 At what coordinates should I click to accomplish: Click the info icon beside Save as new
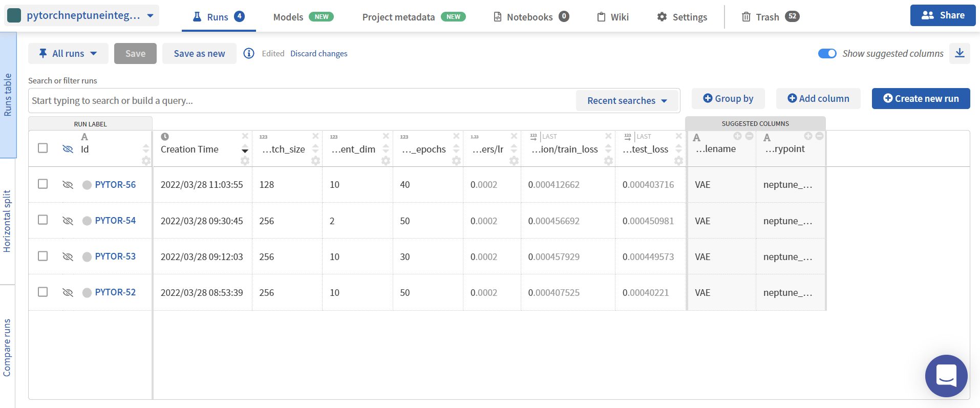249,53
